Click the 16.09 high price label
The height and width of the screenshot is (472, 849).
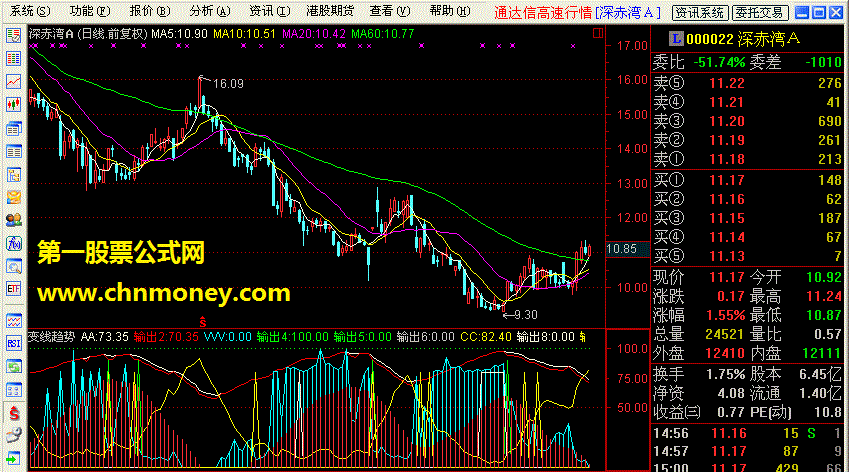click(x=228, y=84)
